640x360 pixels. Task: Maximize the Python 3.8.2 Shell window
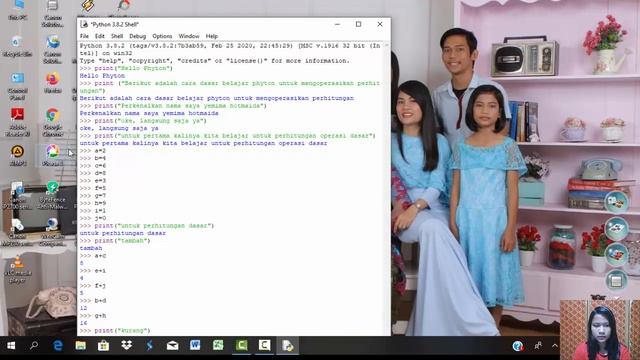point(358,24)
